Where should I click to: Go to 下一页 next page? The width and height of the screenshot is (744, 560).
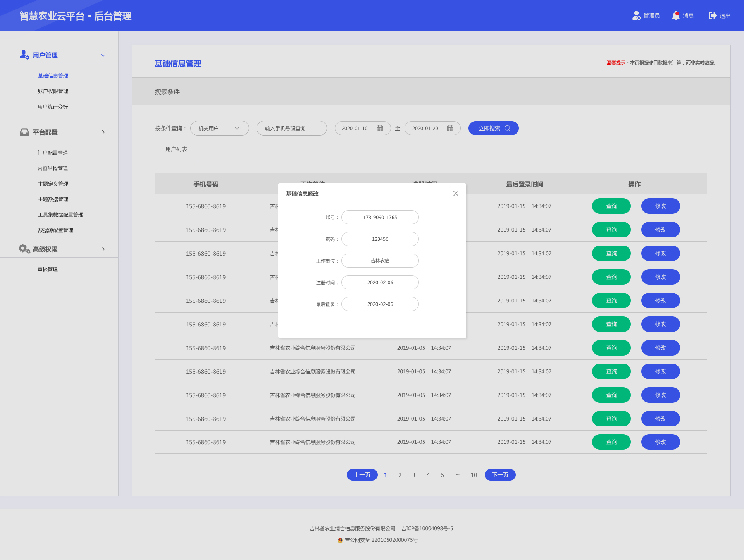(x=500, y=475)
